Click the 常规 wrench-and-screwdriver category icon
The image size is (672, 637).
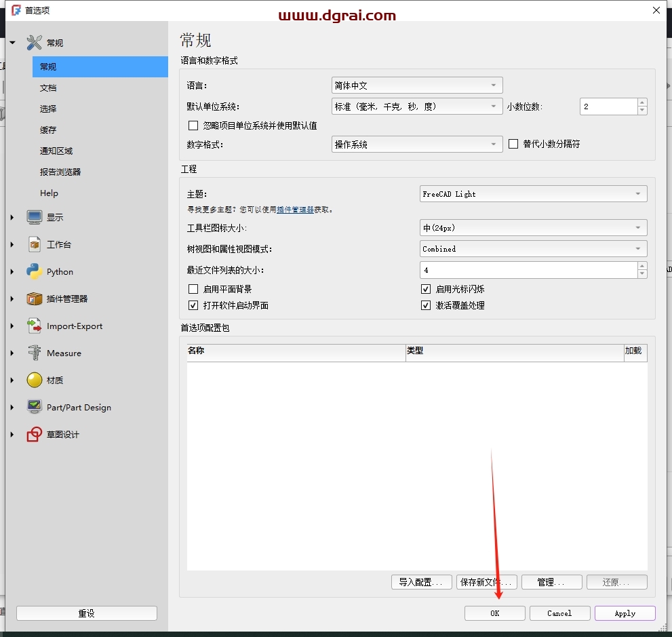coord(35,43)
